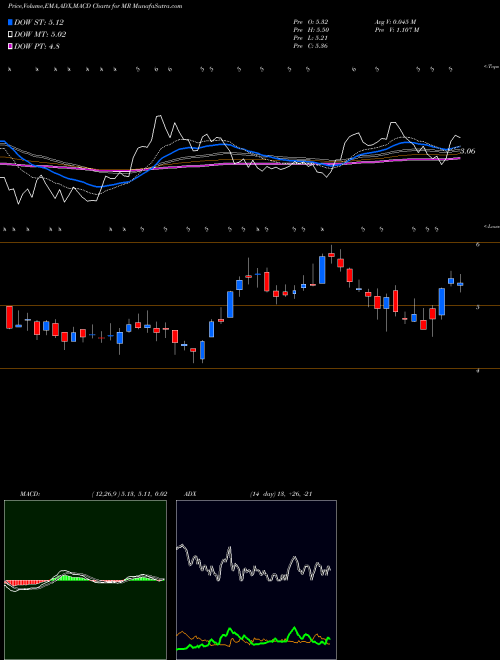This screenshot has width=500, height=660.
Task: Click the 'Pre H: 5.59' high value
Action: coord(311,30)
